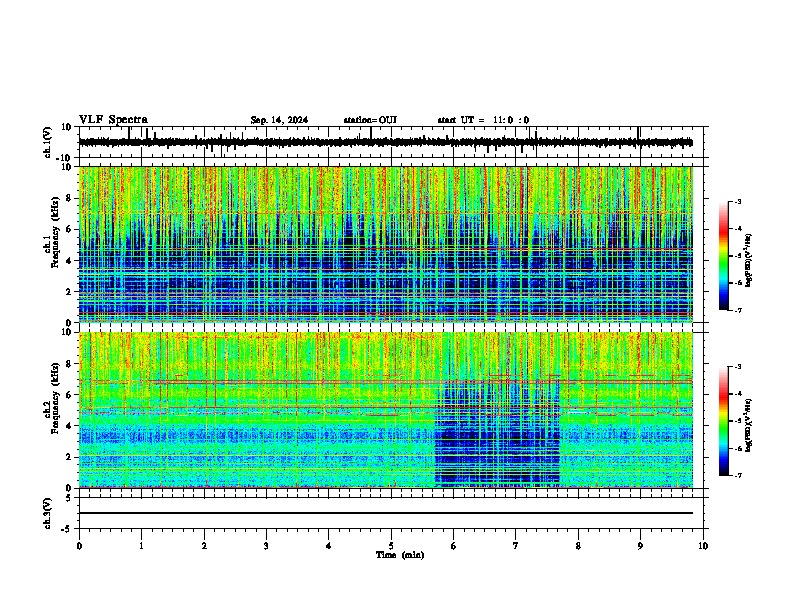
Task: Click the 'Time (min)' axis label
Action: (x=400, y=555)
